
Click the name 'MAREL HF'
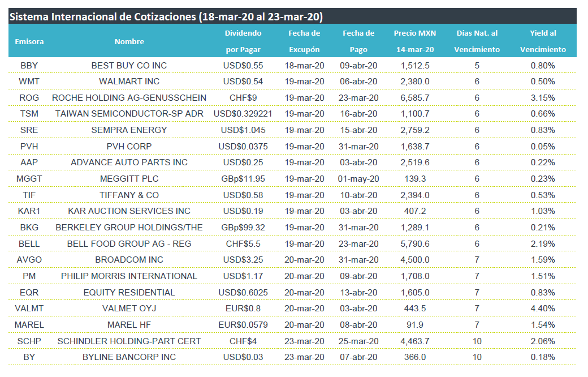[x=129, y=325]
